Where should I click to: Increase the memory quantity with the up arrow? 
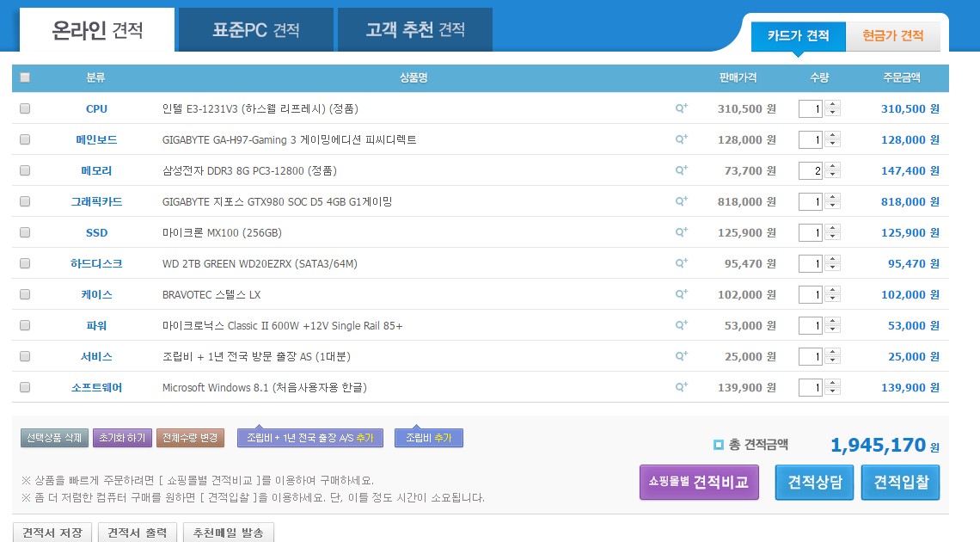coord(832,167)
